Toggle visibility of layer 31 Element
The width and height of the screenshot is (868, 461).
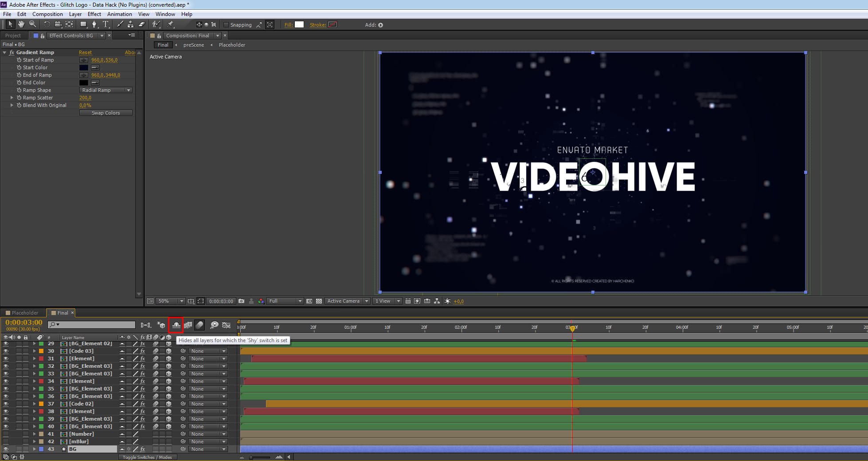click(6, 359)
